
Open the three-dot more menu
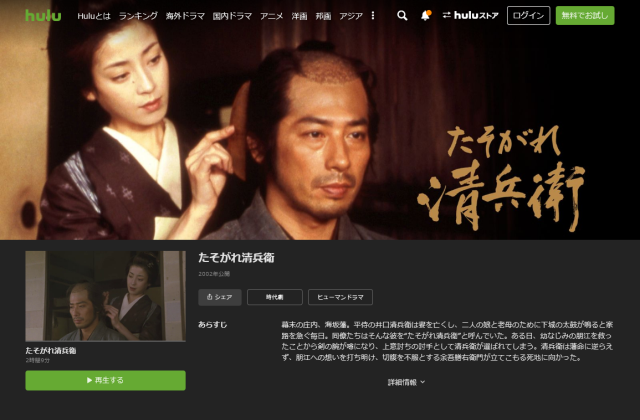(373, 16)
